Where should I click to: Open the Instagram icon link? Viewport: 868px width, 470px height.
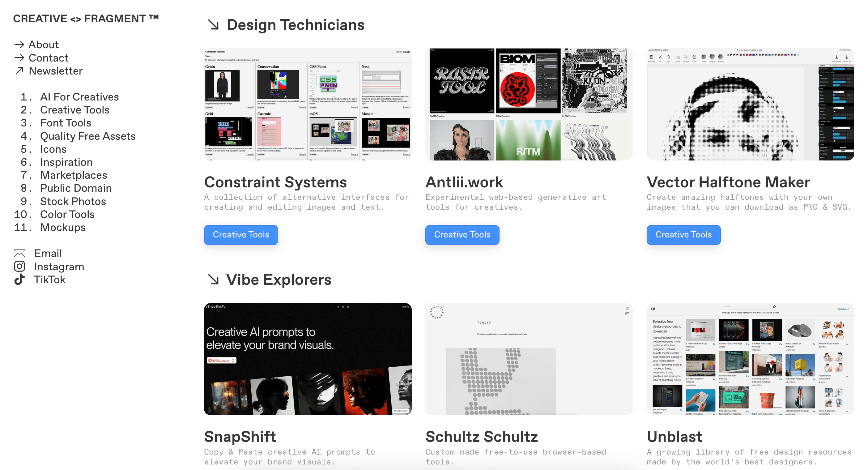(x=19, y=266)
